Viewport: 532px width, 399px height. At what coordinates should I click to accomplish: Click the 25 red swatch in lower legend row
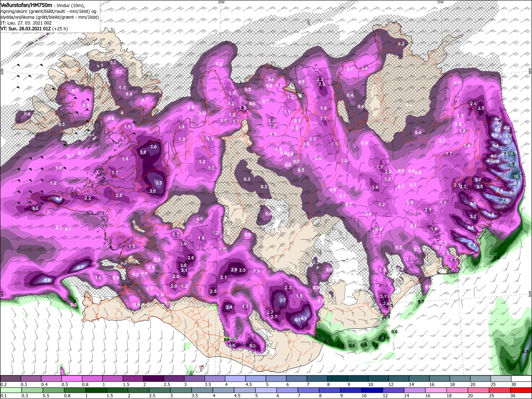coord(500,390)
